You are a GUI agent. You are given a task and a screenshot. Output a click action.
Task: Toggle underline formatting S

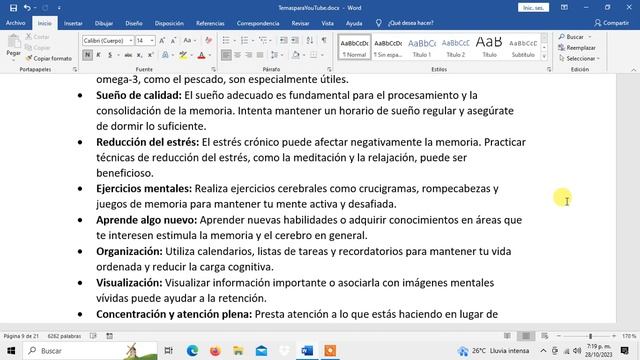110,55
